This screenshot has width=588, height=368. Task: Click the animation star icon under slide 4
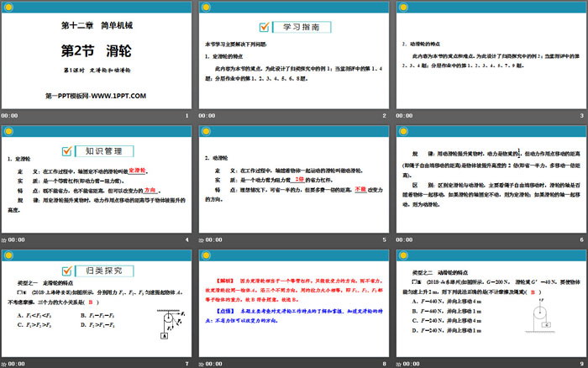pyautogui.click(x=3, y=240)
